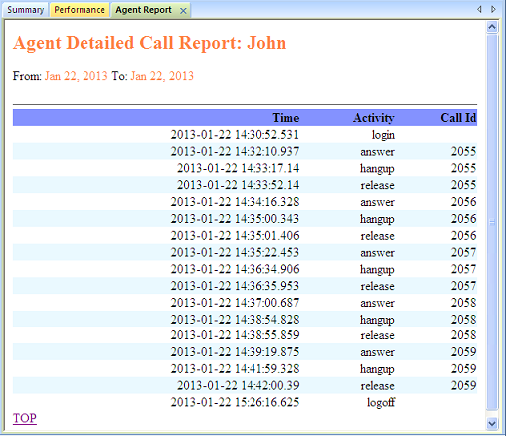This screenshot has width=506, height=436.
Task: Click release activity for call 2059
Action: point(377,386)
